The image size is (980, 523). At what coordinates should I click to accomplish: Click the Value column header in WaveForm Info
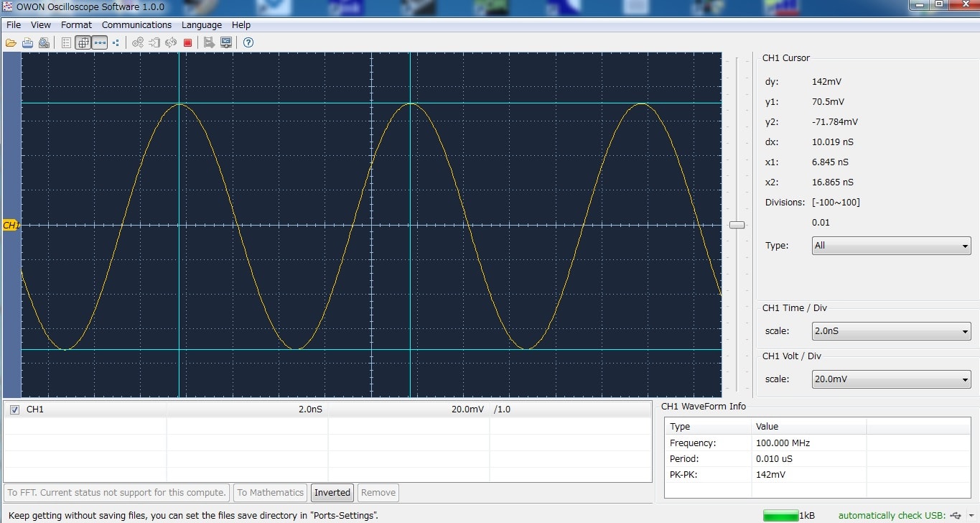click(809, 427)
